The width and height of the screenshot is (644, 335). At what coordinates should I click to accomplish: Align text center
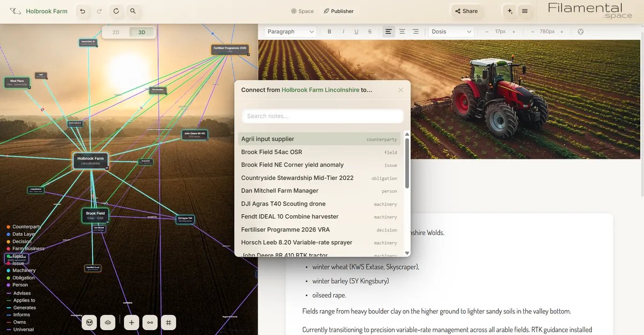[402, 32]
